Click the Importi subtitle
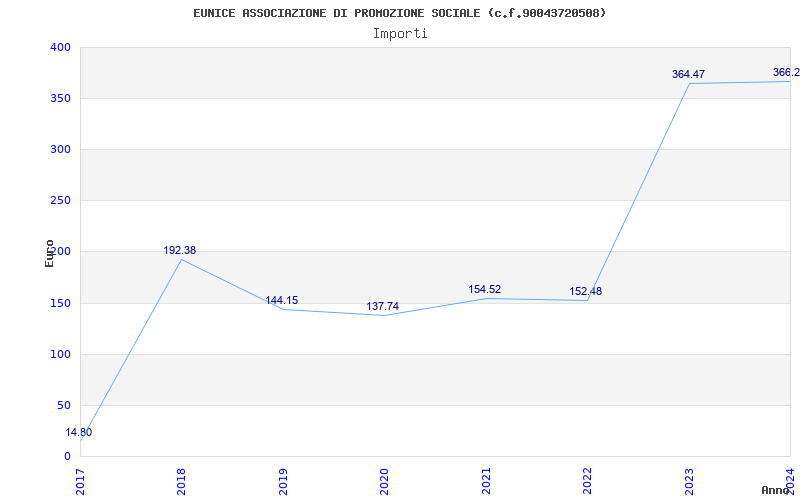The height and width of the screenshot is (500, 800). coord(400,34)
